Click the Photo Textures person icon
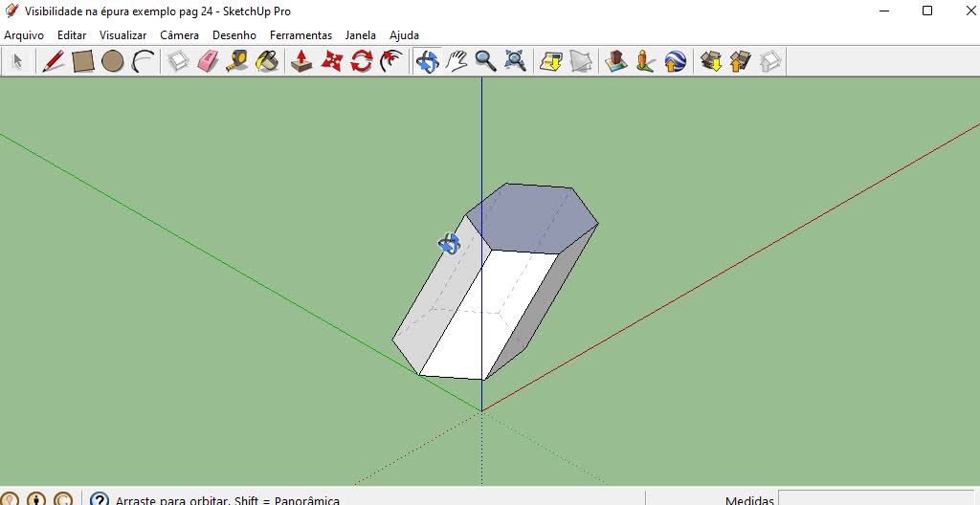Viewport: 980px width, 505px height. 646,61
